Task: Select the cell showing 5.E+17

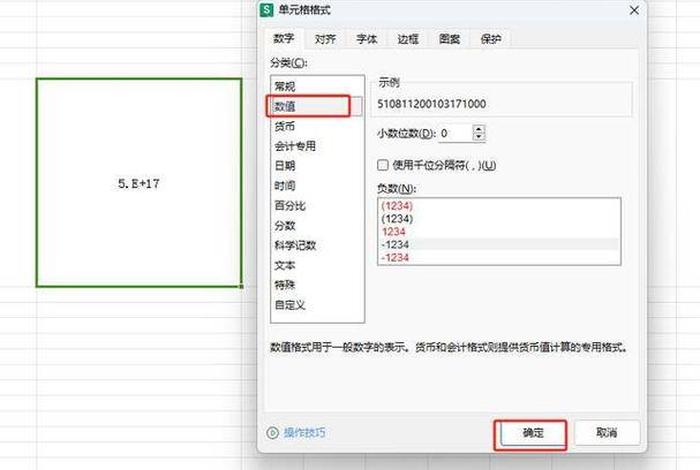Action: pos(139,183)
